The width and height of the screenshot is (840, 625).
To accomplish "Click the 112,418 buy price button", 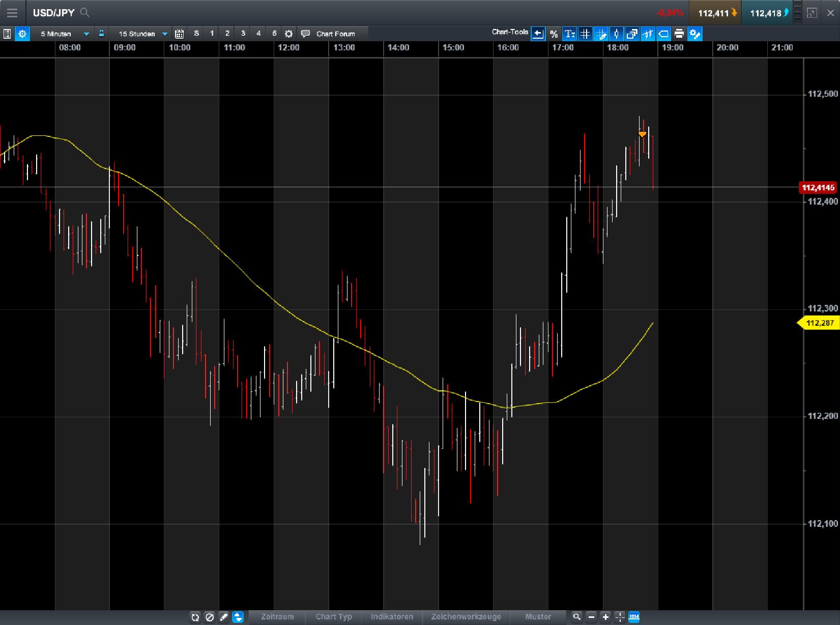I will (x=767, y=12).
